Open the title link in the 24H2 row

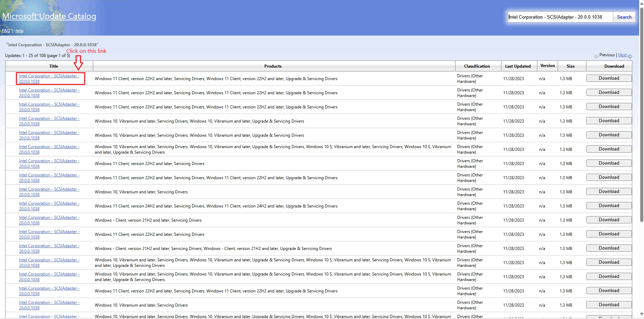49,206
